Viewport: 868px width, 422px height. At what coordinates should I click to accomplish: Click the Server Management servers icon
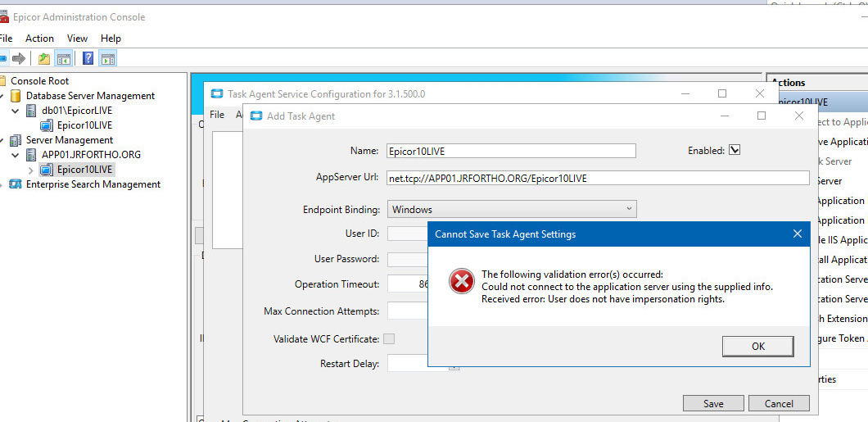[x=16, y=140]
